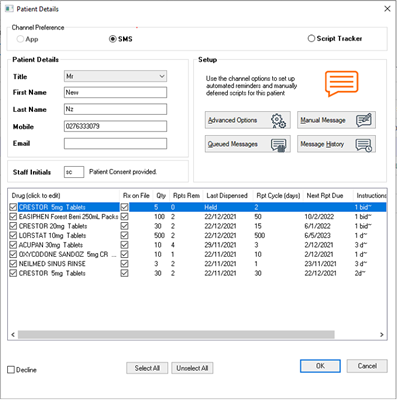
Task: Click the horizontal scrollbar thumb in drug list
Action: [176, 335]
